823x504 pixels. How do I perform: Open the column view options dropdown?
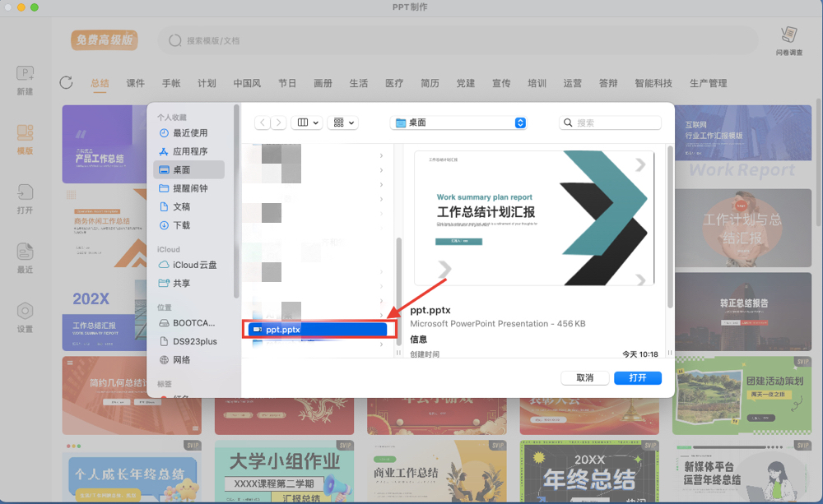pyautogui.click(x=305, y=122)
